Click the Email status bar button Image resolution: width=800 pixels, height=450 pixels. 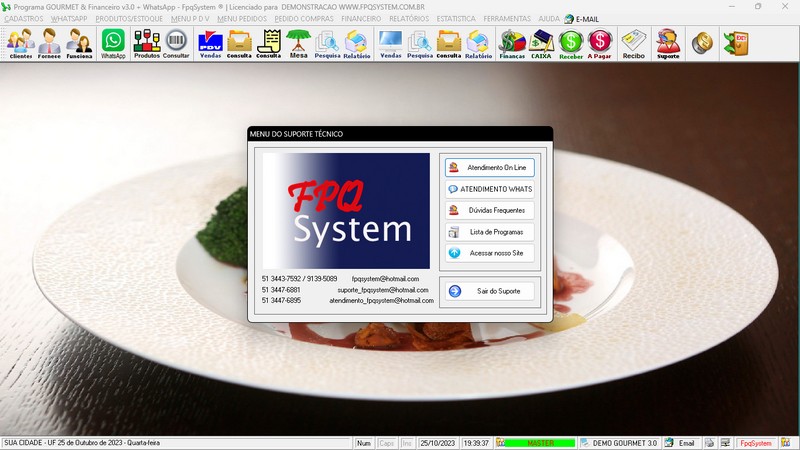[x=680, y=443]
